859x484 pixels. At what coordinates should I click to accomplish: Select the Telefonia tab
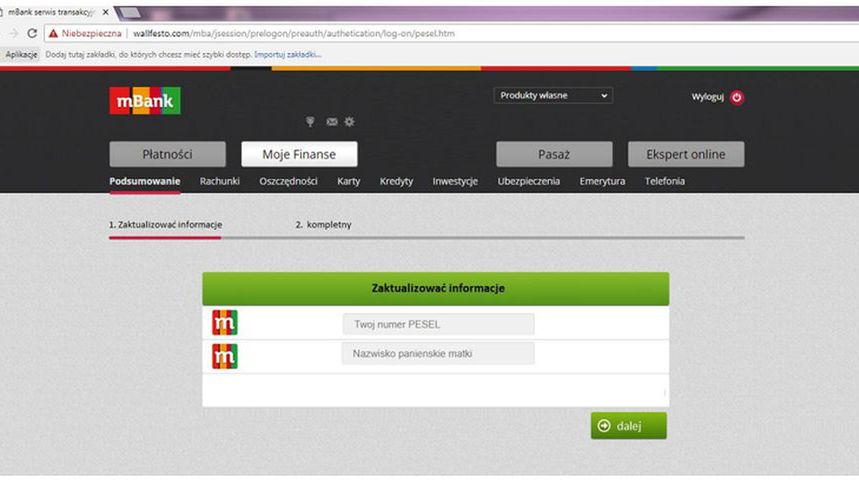click(665, 181)
